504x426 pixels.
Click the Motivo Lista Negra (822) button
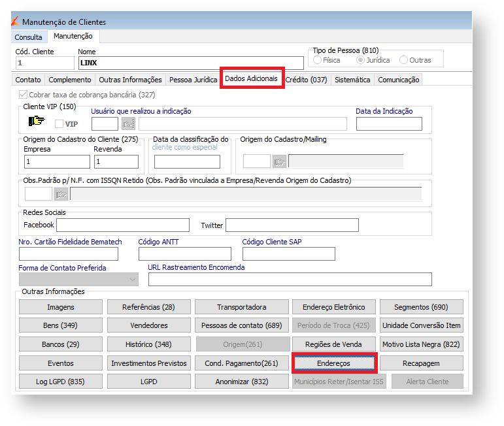(421, 344)
